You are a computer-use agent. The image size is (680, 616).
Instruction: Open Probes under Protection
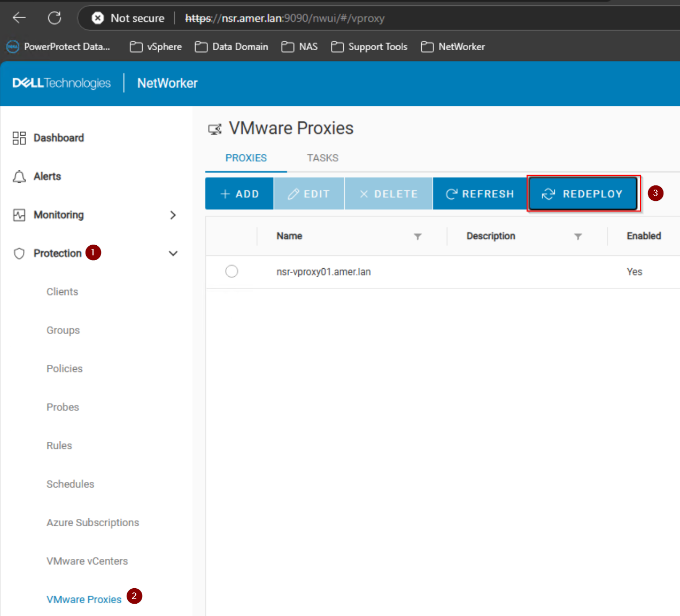[63, 407]
